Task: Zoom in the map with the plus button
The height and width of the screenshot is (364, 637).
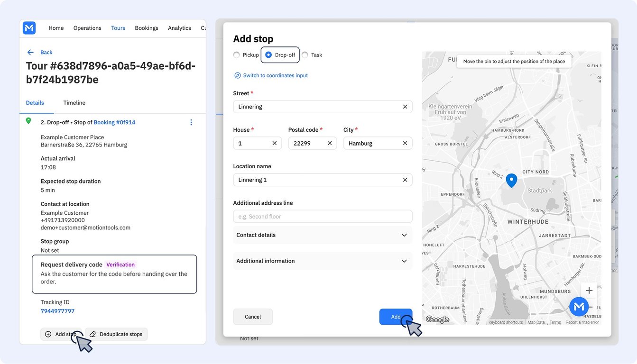Action: (589, 291)
